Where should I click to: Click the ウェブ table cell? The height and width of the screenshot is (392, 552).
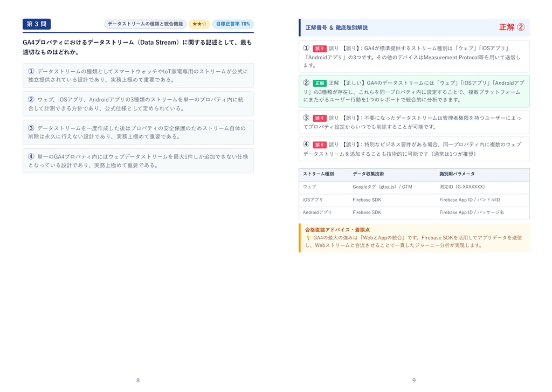click(x=309, y=187)
